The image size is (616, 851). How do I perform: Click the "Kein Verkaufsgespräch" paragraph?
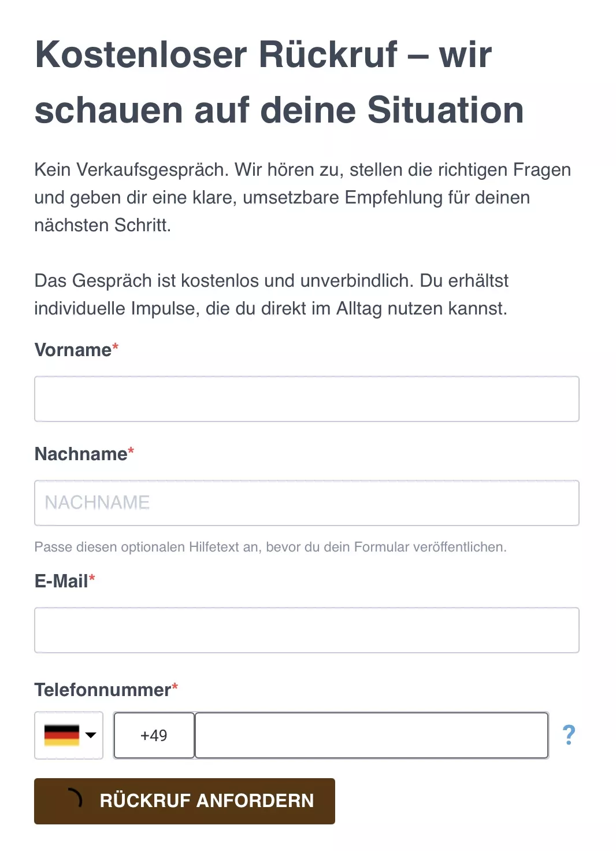point(302,197)
